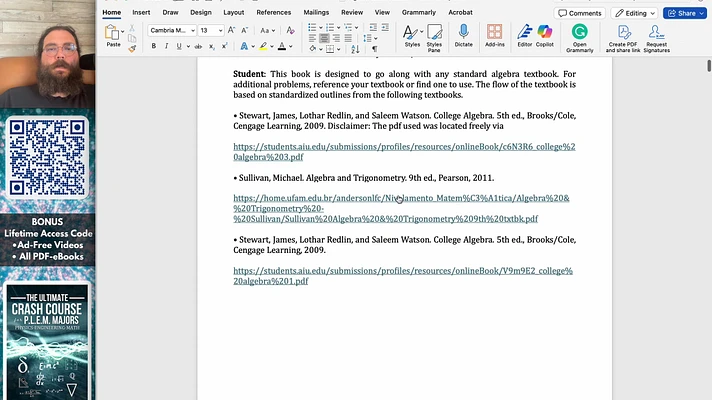Switch to the Insert tab
Image resolution: width=712 pixels, height=400 pixels.
pyautogui.click(x=141, y=12)
